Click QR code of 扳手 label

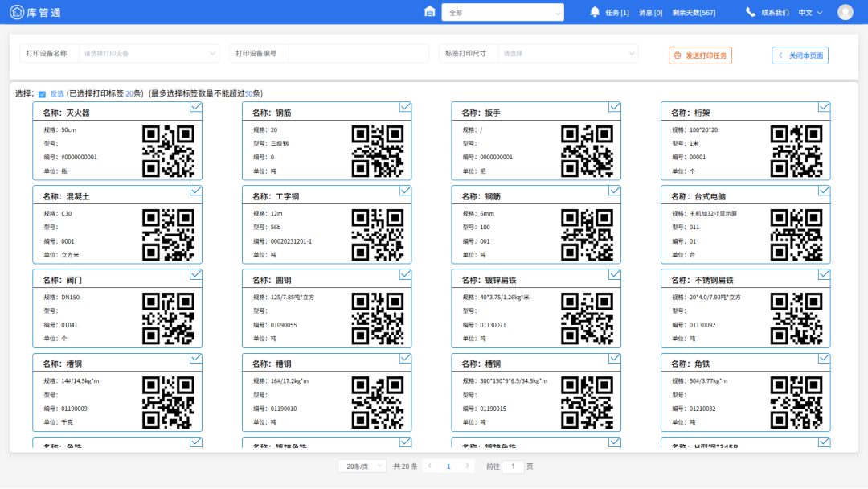(587, 151)
